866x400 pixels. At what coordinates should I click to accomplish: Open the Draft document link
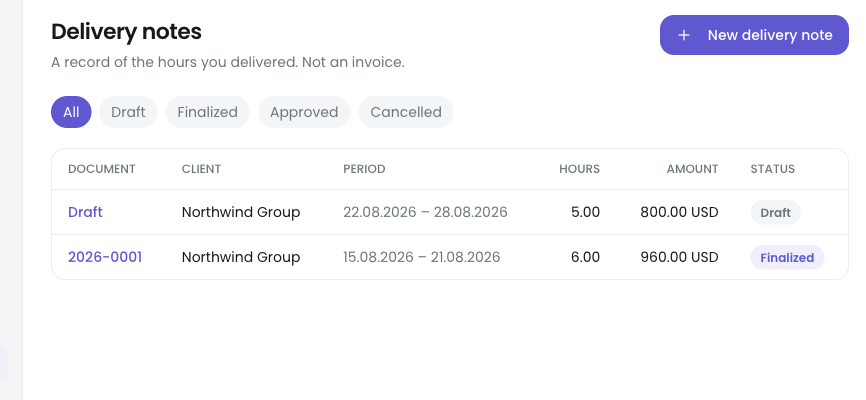(x=85, y=212)
